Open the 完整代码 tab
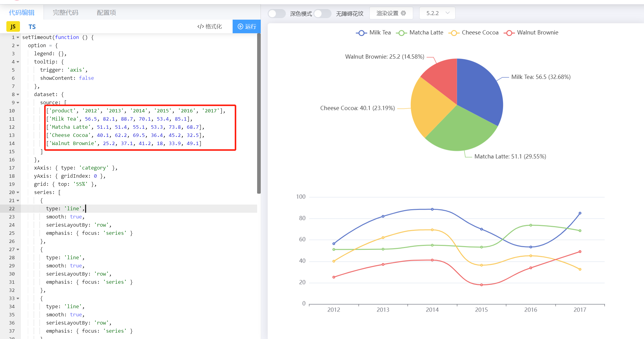This screenshot has height=339, width=644. [x=65, y=13]
